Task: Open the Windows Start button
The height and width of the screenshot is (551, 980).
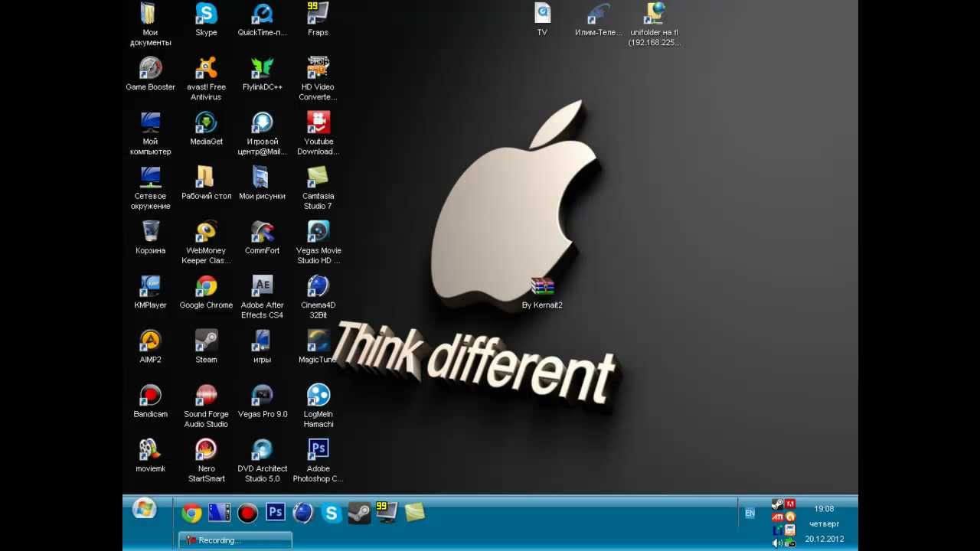Action: pyautogui.click(x=144, y=508)
